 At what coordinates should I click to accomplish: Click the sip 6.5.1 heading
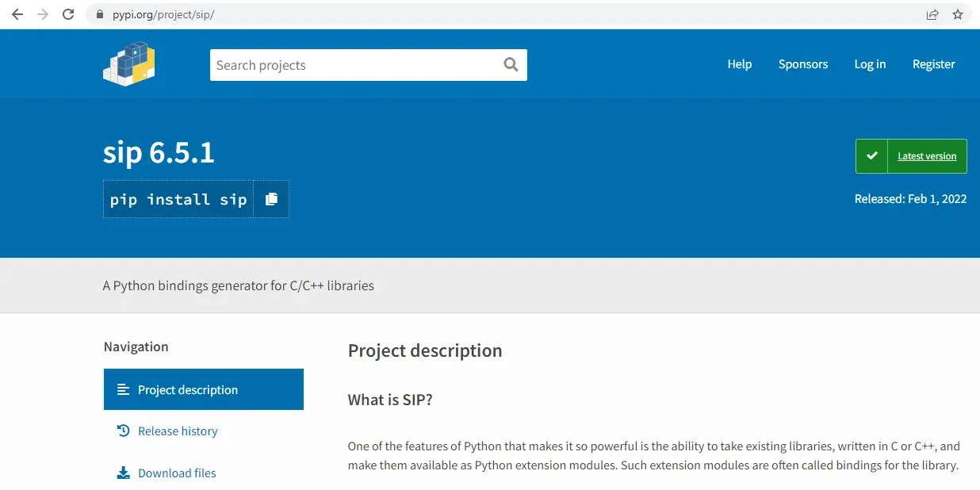pos(159,152)
